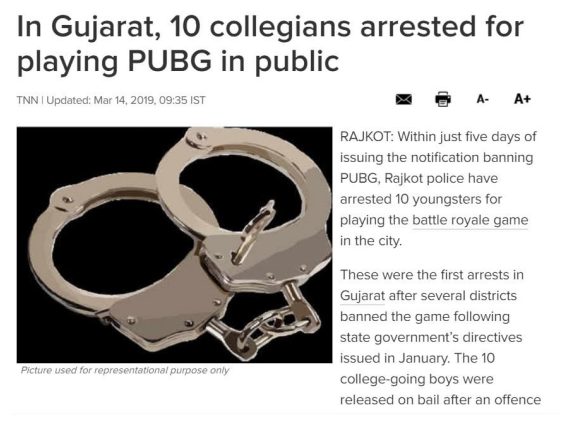Click the 'Updated: Mar 14, 2019' timestamp
The height and width of the screenshot is (424, 563).
101,100
